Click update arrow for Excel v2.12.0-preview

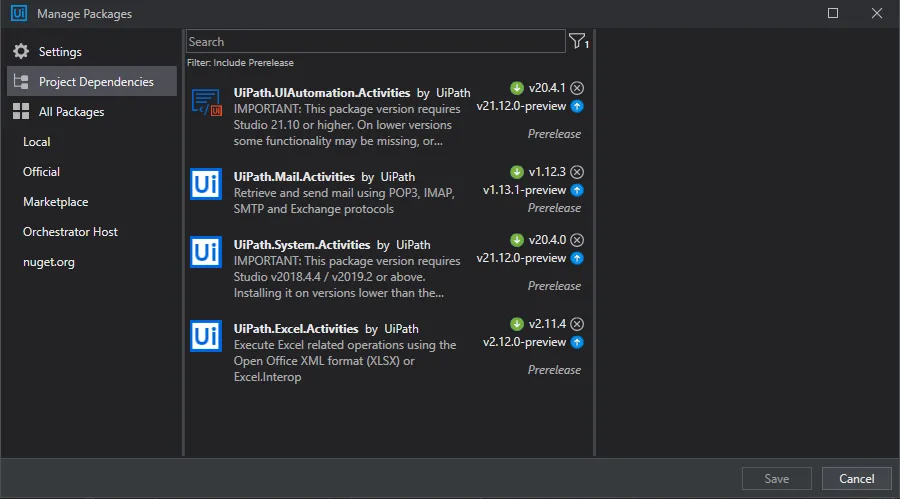(577, 342)
